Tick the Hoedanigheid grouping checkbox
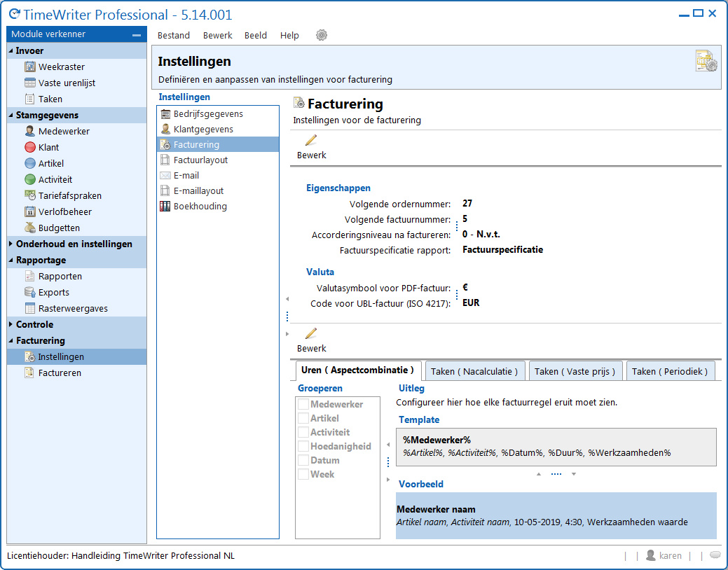Image resolution: width=728 pixels, height=570 pixels. [x=303, y=446]
